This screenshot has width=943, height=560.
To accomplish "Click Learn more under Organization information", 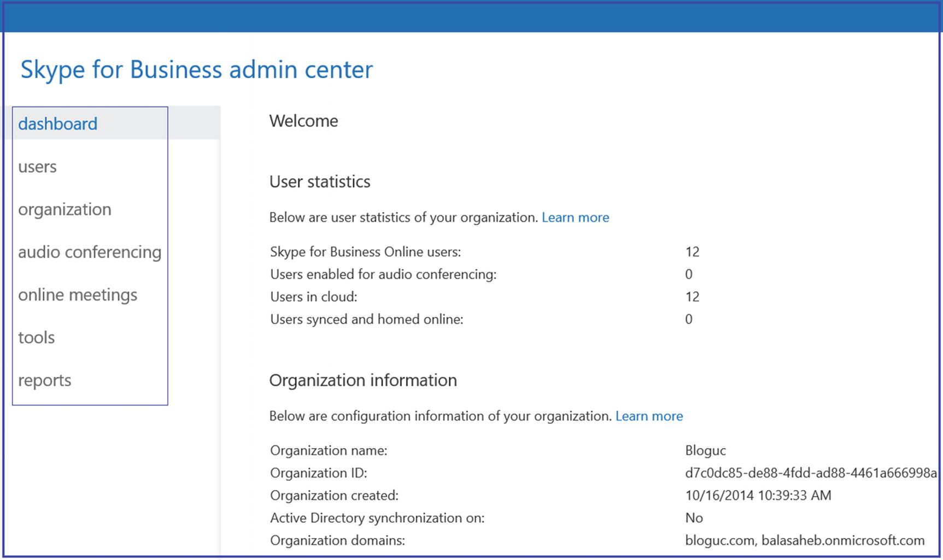I will (x=649, y=416).
